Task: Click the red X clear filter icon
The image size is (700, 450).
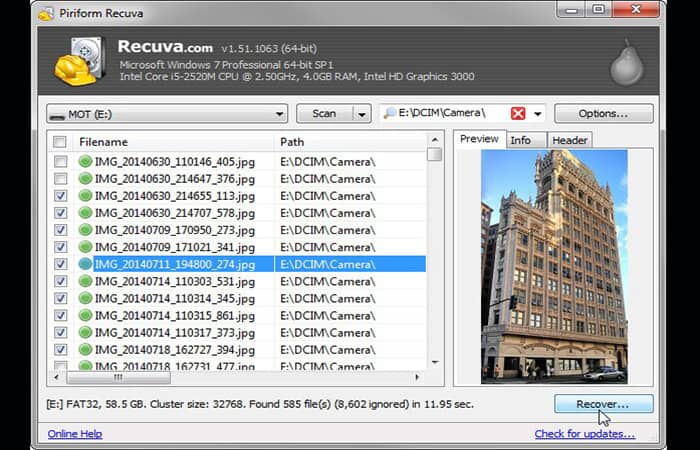Action: click(518, 113)
